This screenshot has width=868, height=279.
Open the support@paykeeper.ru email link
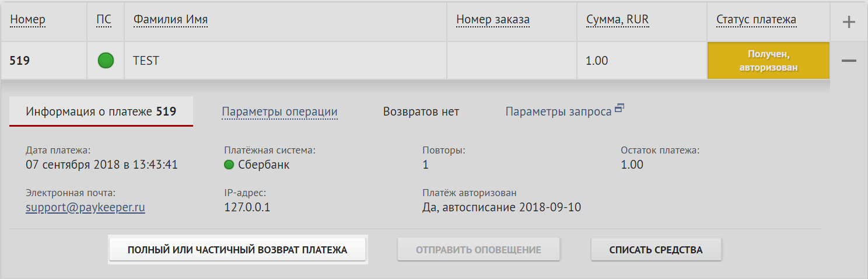tap(86, 207)
